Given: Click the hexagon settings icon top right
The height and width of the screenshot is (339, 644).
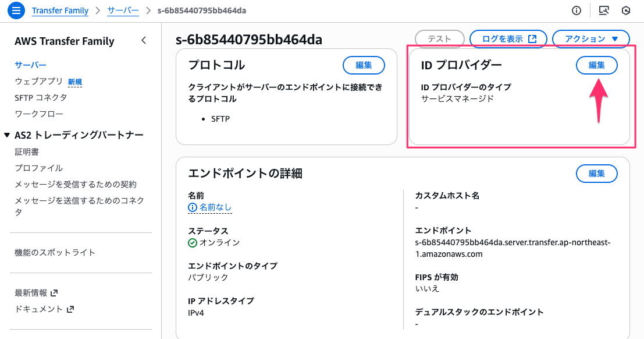Looking at the screenshot, I should coord(626,10).
